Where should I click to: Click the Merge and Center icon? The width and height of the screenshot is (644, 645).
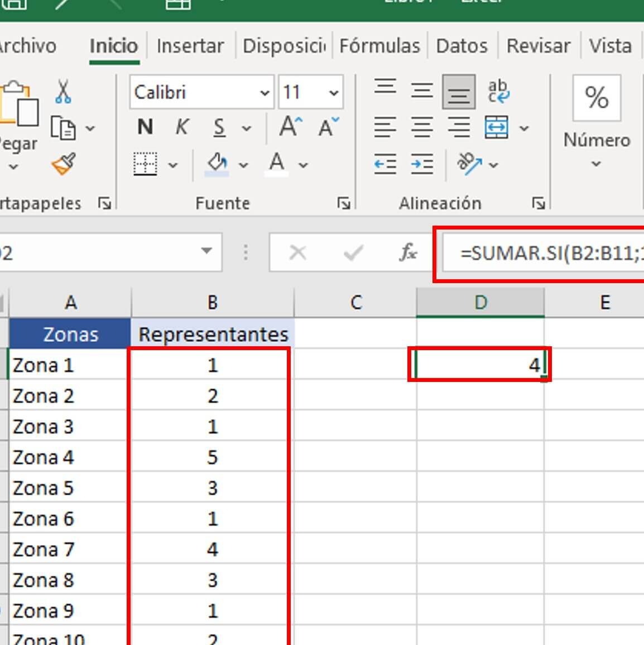point(497,128)
